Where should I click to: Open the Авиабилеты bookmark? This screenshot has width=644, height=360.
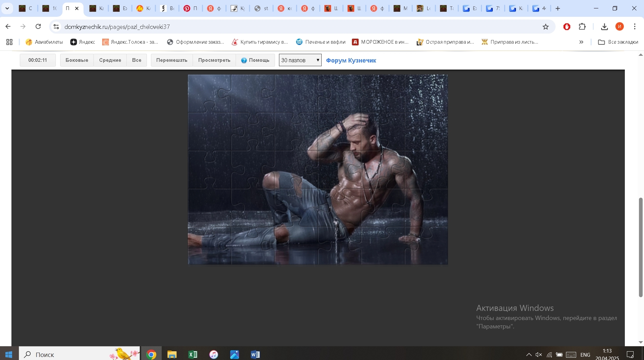click(44, 42)
